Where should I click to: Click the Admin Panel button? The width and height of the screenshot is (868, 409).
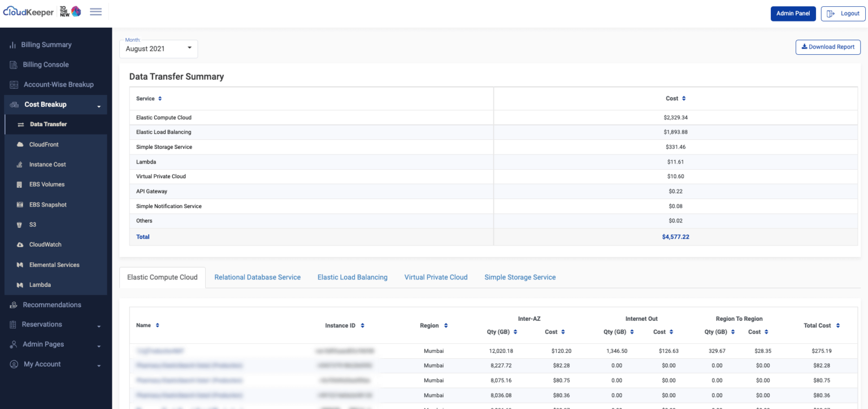pyautogui.click(x=793, y=13)
